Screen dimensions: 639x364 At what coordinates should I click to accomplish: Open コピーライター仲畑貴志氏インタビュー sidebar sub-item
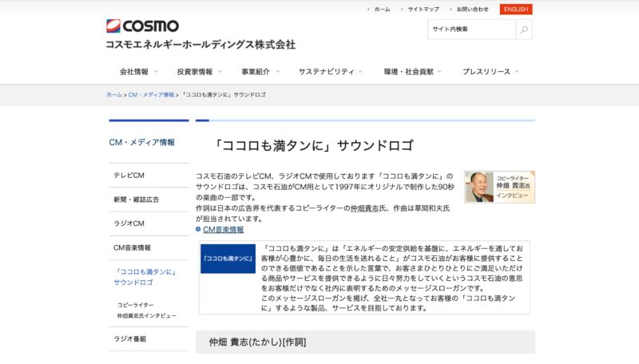147,311
